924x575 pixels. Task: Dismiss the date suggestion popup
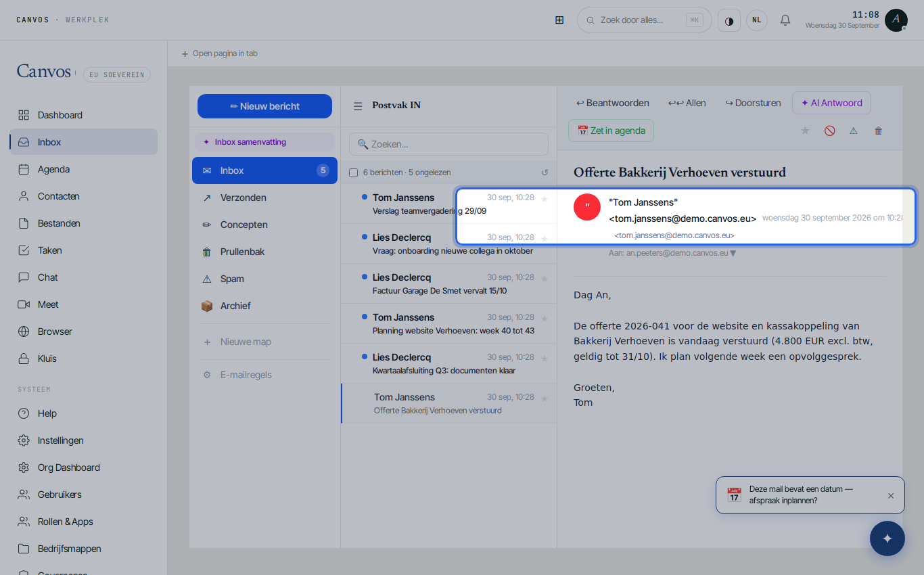pos(891,496)
